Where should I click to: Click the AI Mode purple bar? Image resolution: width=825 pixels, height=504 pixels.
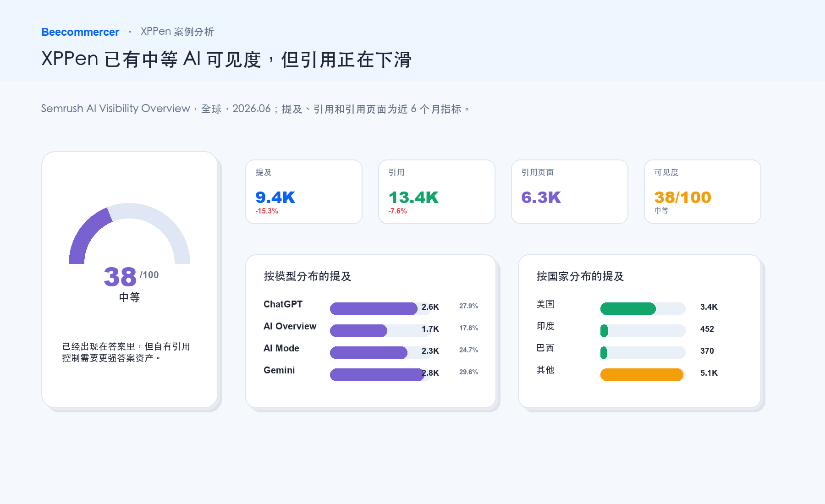368,353
